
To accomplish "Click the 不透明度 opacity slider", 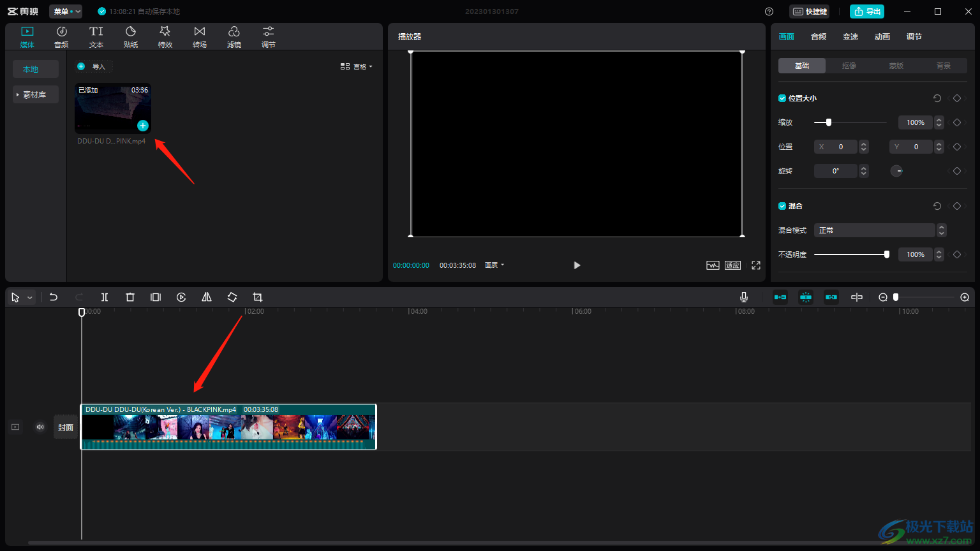I will [852, 254].
